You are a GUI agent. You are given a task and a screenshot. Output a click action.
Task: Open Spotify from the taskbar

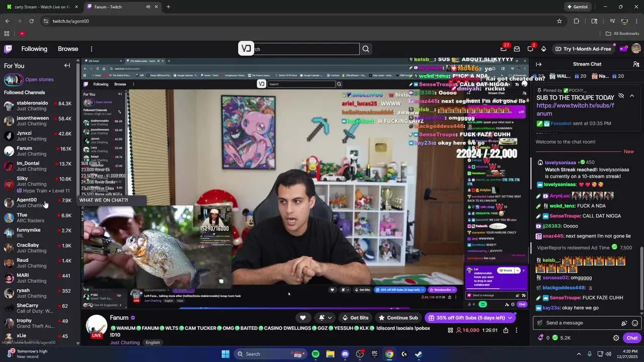pos(315,354)
